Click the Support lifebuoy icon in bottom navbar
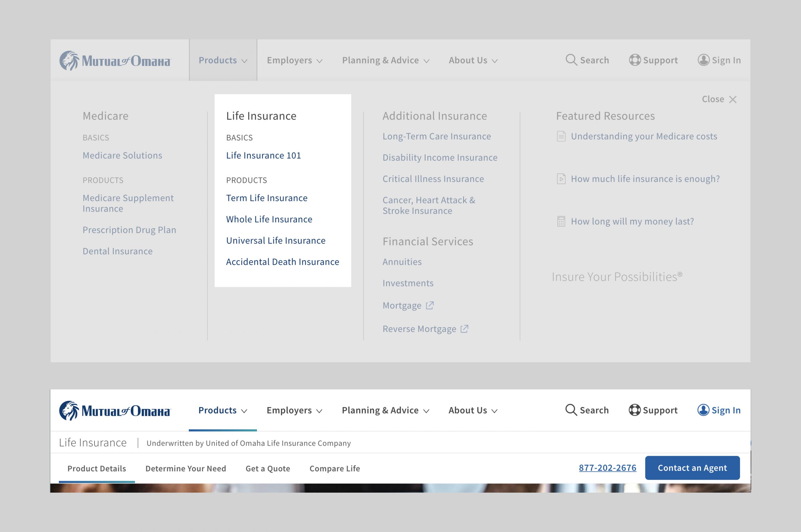This screenshot has width=801, height=532. point(634,410)
